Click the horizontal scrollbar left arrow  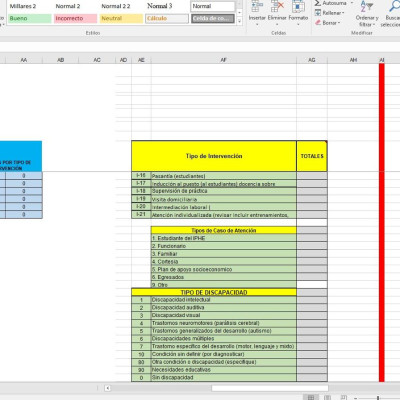[x=107, y=388]
